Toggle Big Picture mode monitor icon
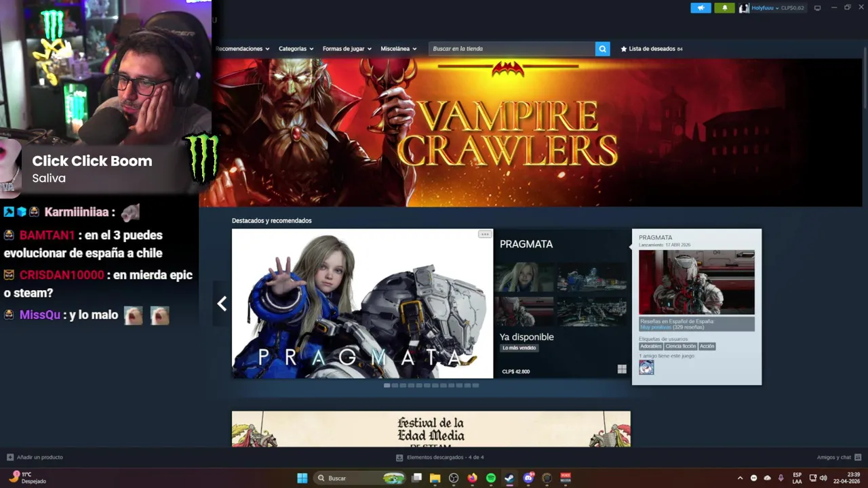This screenshot has height=488, width=868. (817, 8)
